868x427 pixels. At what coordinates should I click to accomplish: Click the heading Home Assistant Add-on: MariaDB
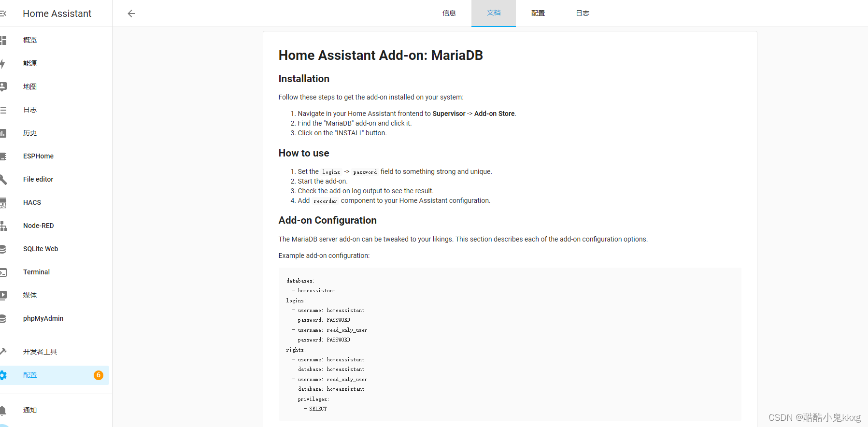pyautogui.click(x=381, y=55)
